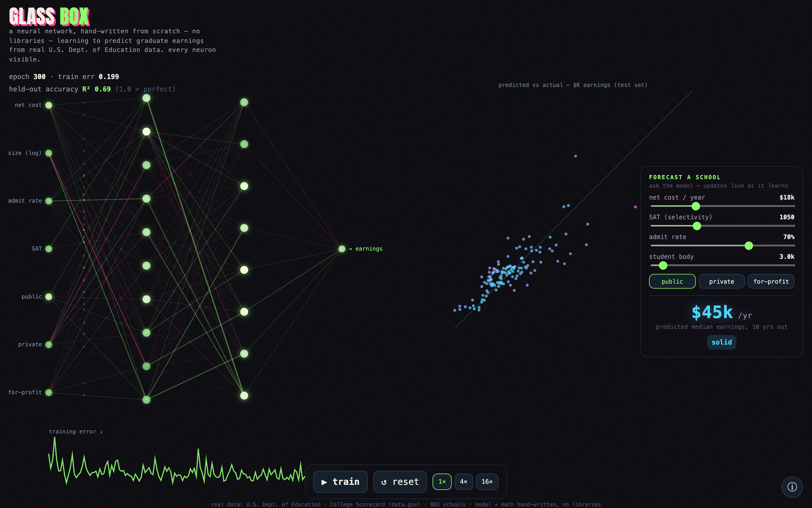Select the private school type
Screen dimensions: 812x508
721,281
